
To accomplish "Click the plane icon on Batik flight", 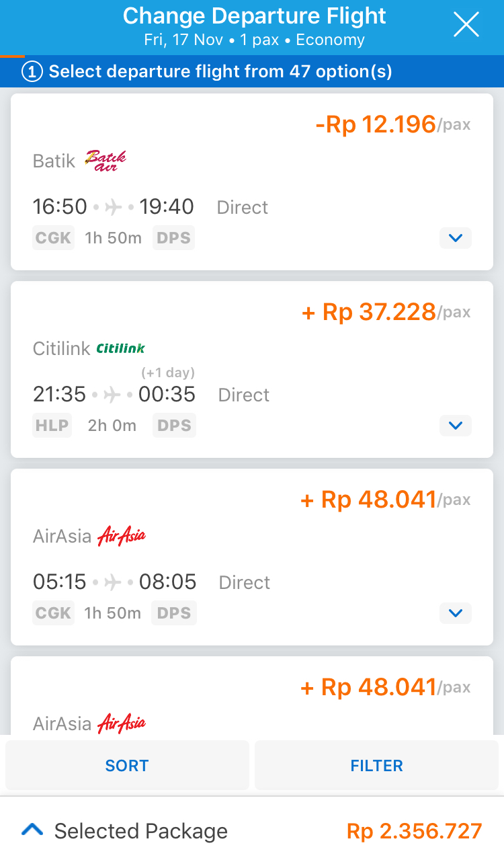I will [x=114, y=207].
